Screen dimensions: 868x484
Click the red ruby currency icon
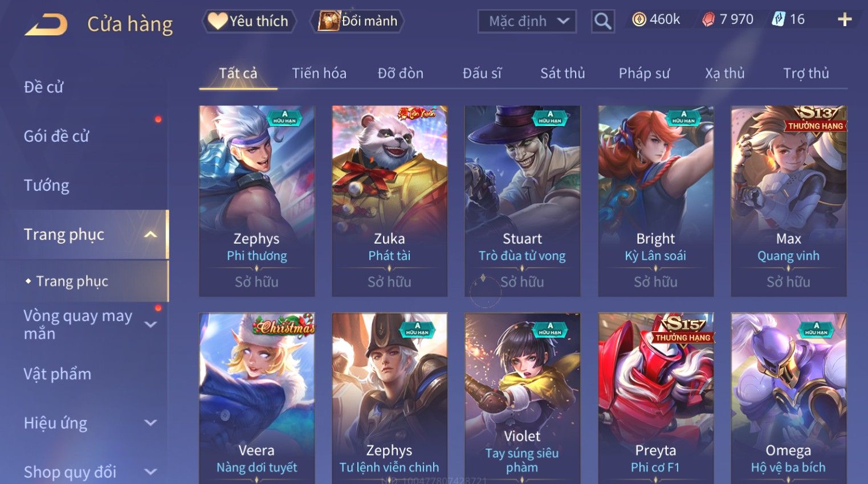[708, 20]
